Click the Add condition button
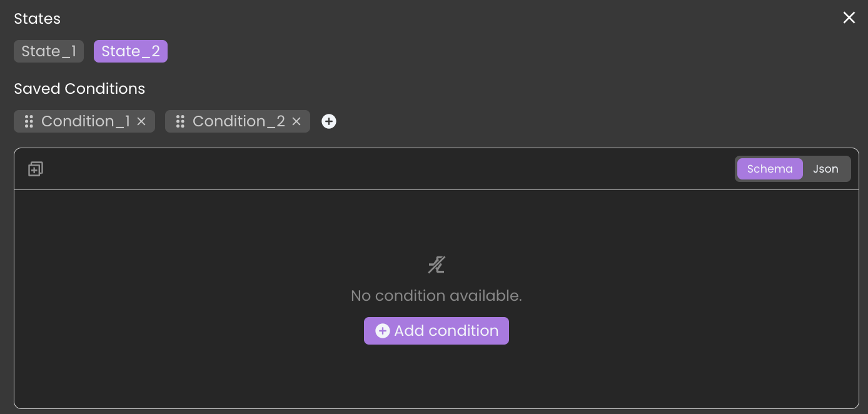This screenshot has height=414, width=868. 437,331
